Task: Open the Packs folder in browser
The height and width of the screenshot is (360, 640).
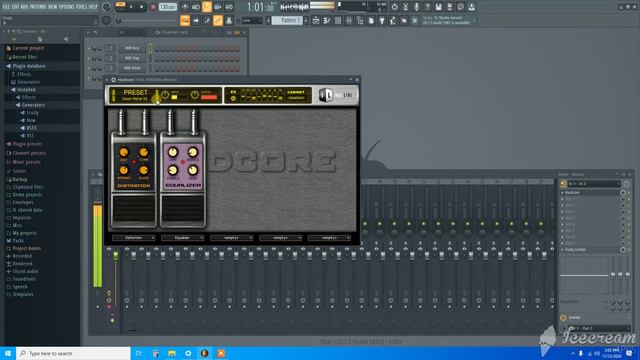Action: pyautogui.click(x=18, y=241)
